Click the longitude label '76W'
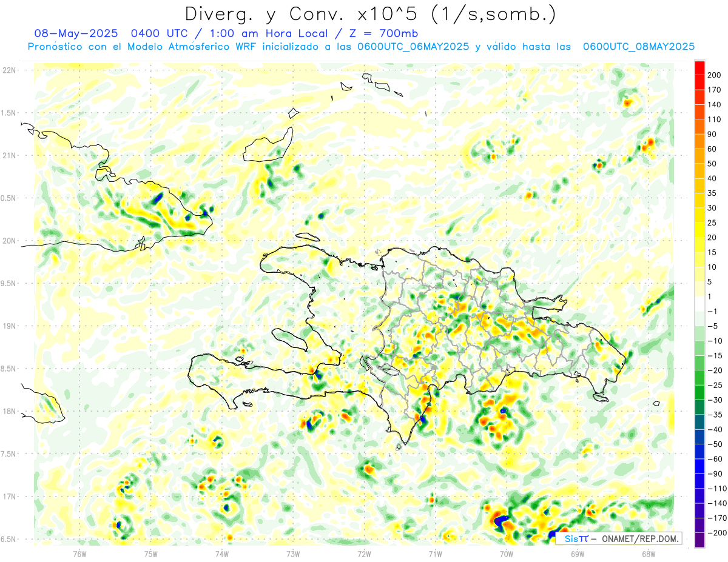Viewport: 728px width, 562px height. tap(79, 554)
